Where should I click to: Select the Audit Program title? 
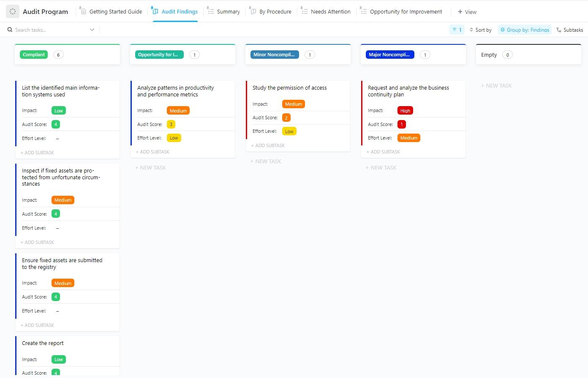(x=45, y=11)
